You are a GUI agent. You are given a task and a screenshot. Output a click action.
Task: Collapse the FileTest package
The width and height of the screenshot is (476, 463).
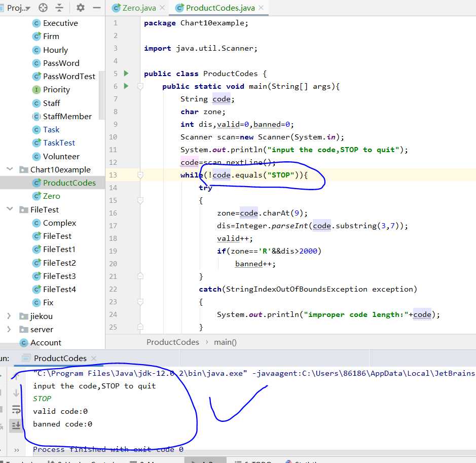click(10, 209)
